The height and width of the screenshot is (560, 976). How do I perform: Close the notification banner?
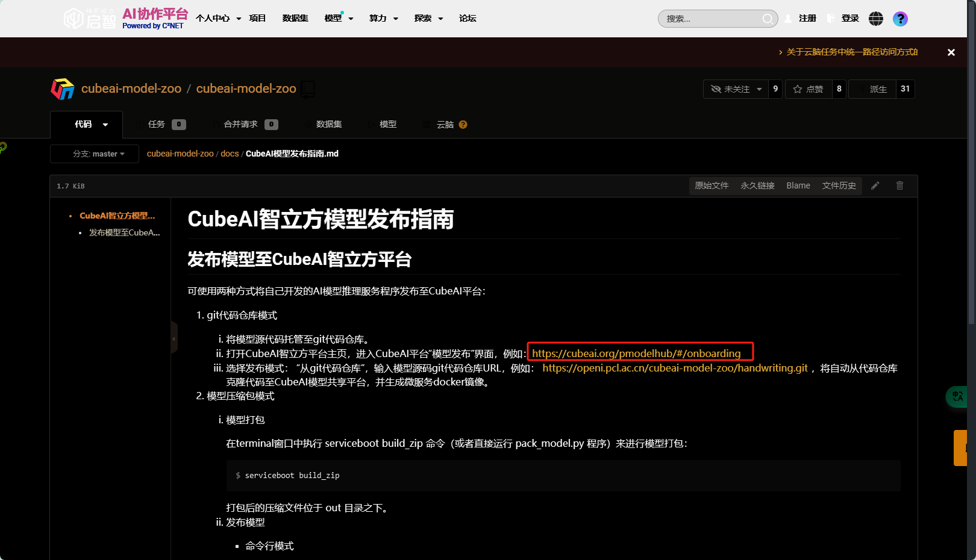[x=951, y=52]
